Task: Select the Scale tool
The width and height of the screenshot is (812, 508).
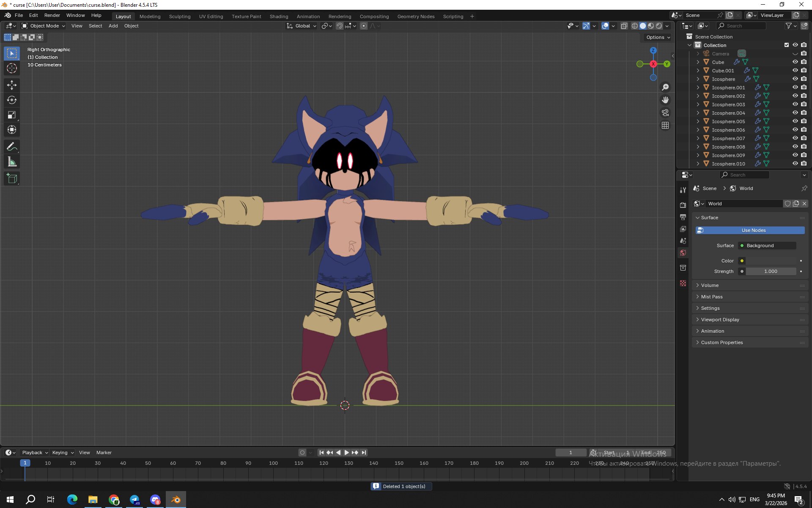Action: pyautogui.click(x=12, y=115)
